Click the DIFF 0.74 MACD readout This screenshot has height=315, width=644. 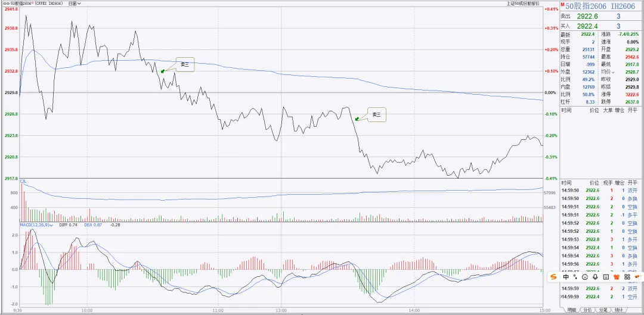[x=69, y=224]
